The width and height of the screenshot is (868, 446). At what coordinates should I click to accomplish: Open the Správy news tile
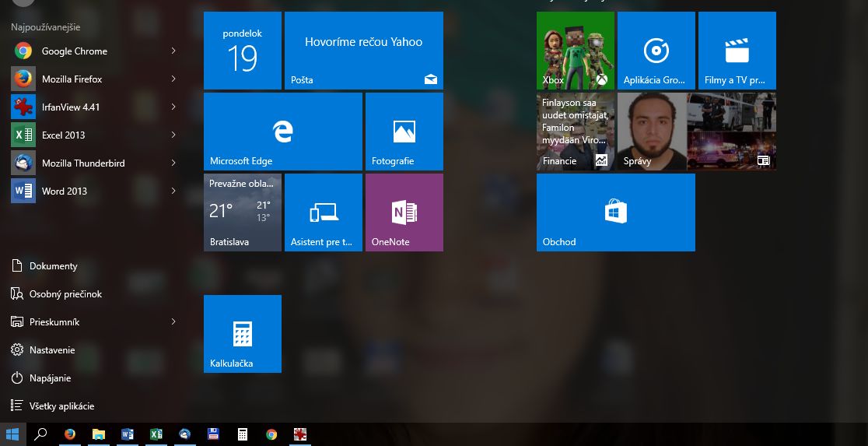[x=696, y=132]
